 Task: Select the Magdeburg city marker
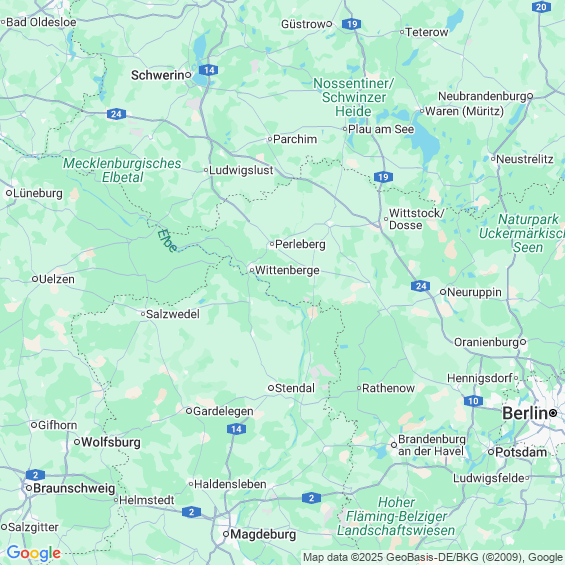[226, 534]
